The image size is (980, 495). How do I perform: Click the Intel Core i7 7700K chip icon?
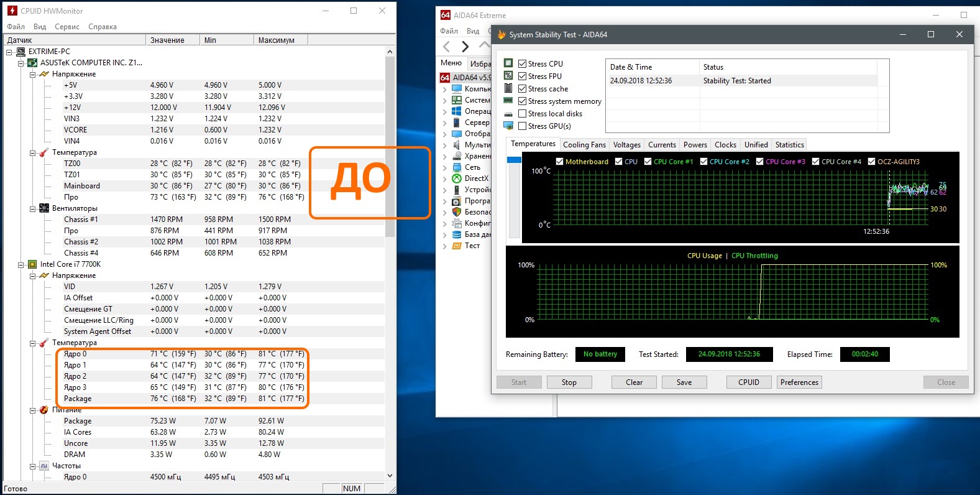32,264
